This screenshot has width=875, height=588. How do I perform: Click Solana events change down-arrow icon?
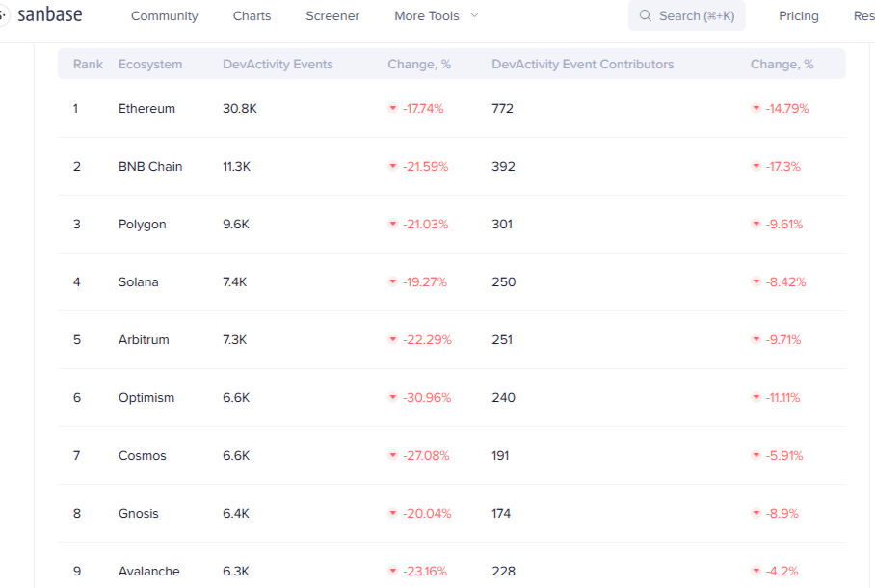393,282
